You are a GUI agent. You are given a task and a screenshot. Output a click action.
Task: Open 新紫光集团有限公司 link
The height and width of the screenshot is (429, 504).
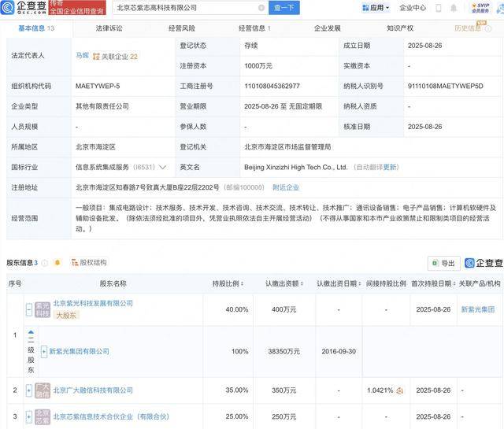(79, 352)
